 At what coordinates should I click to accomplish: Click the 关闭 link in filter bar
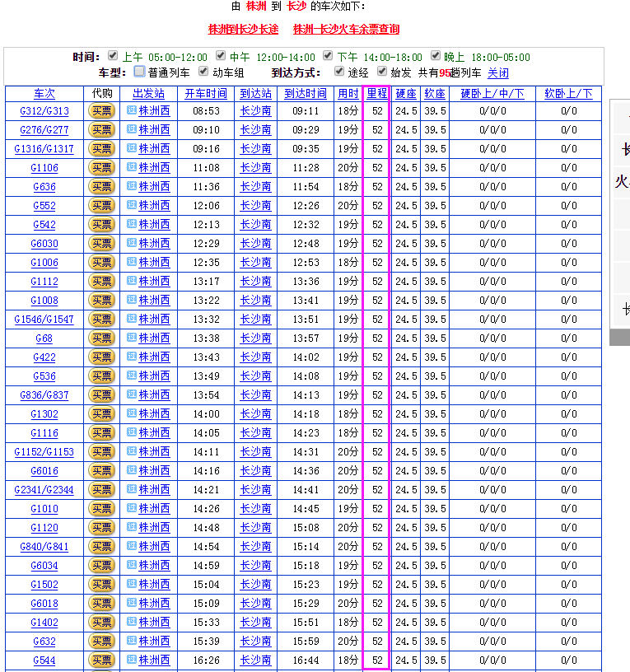(x=498, y=72)
